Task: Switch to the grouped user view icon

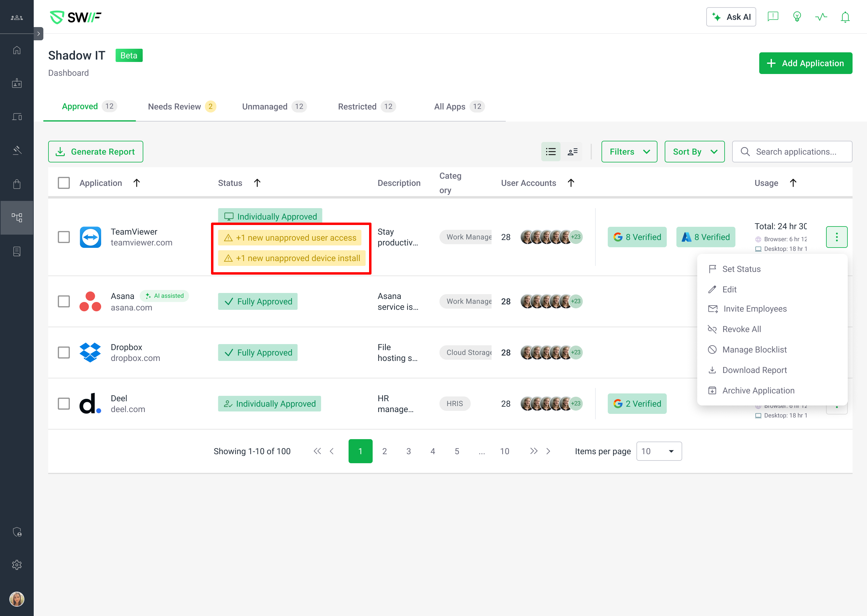Action: point(573,152)
